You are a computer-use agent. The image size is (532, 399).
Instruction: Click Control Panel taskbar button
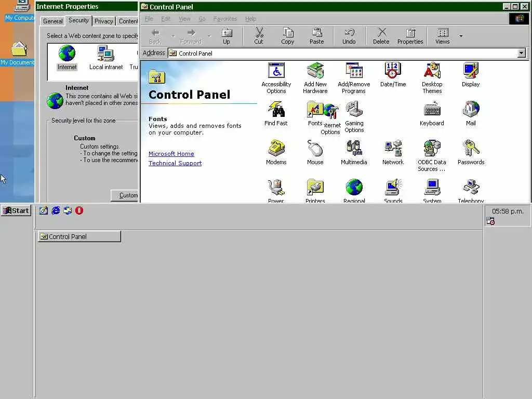(79, 236)
